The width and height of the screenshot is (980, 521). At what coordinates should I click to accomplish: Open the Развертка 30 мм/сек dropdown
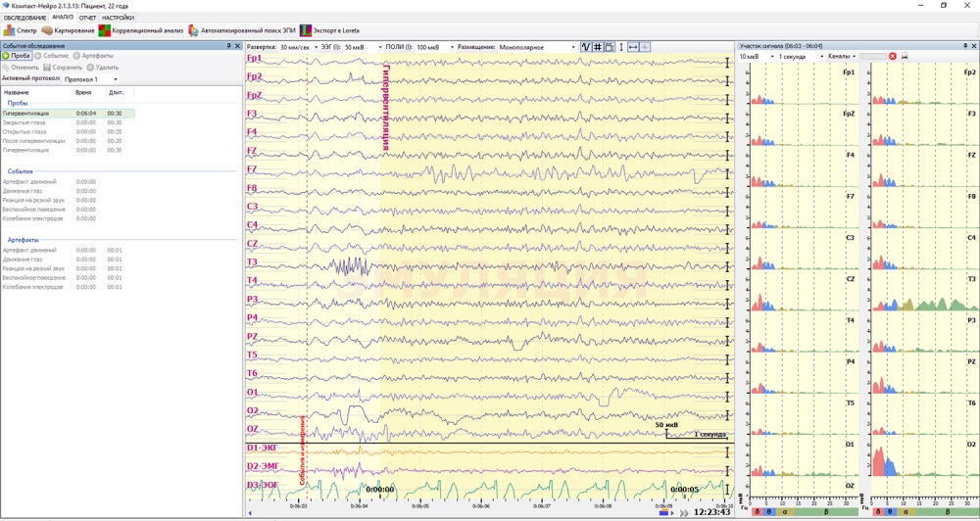click(298, 47)
